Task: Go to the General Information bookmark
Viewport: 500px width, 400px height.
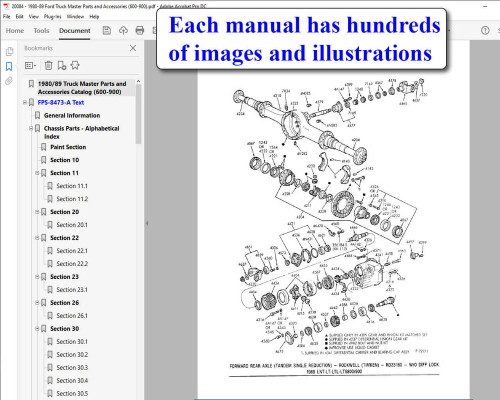Action: [72, 115]
